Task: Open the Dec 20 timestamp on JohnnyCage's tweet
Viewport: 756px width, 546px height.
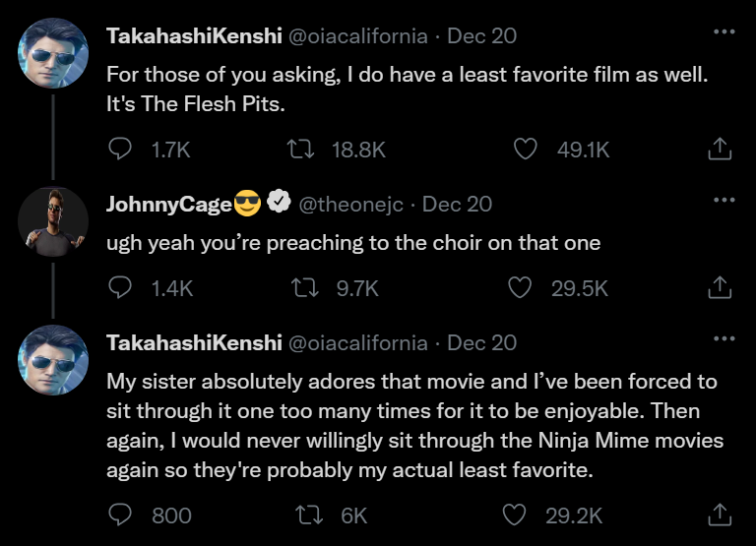Action: pyautogui.click(x=457, y=205)
